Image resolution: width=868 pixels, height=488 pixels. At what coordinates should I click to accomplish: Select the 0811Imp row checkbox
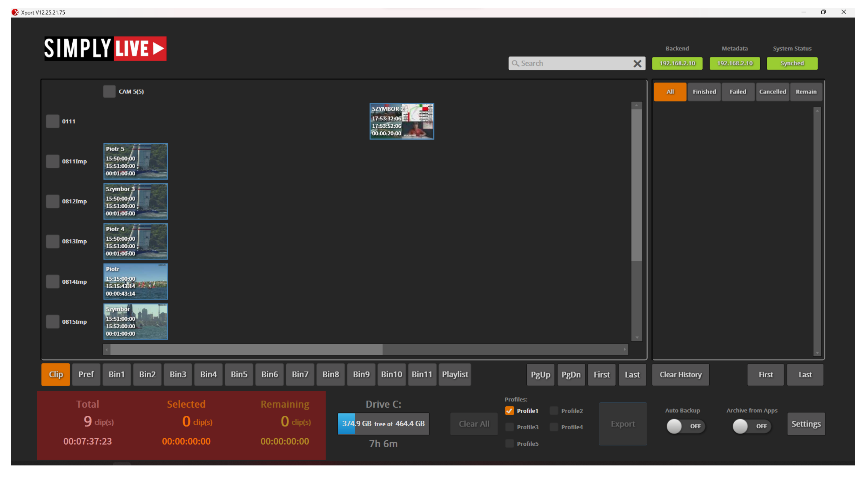pyautogui.click(x=52, y=161)
